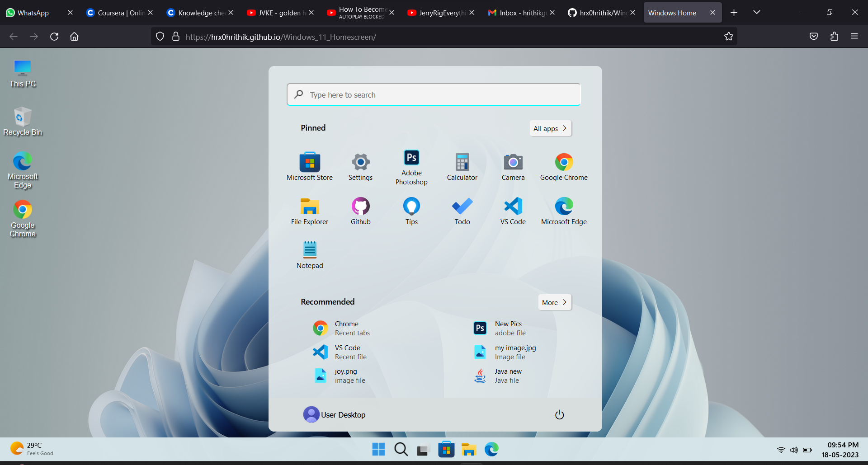Open the weather widget showing 29°C
The width and height of the screenshot is (868, 465).
pyautogui.click(x=32, y=449)
